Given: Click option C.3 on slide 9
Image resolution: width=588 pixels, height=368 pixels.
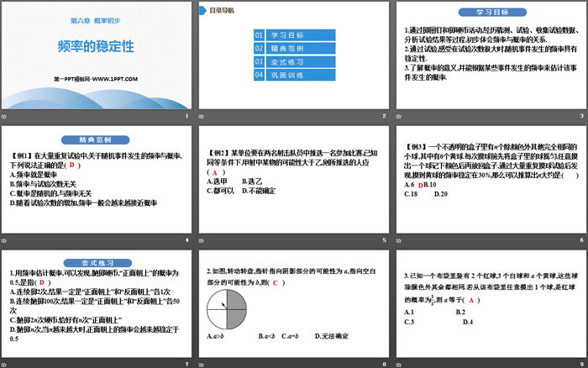Looking at the screenshot, I should click(409, 322).
